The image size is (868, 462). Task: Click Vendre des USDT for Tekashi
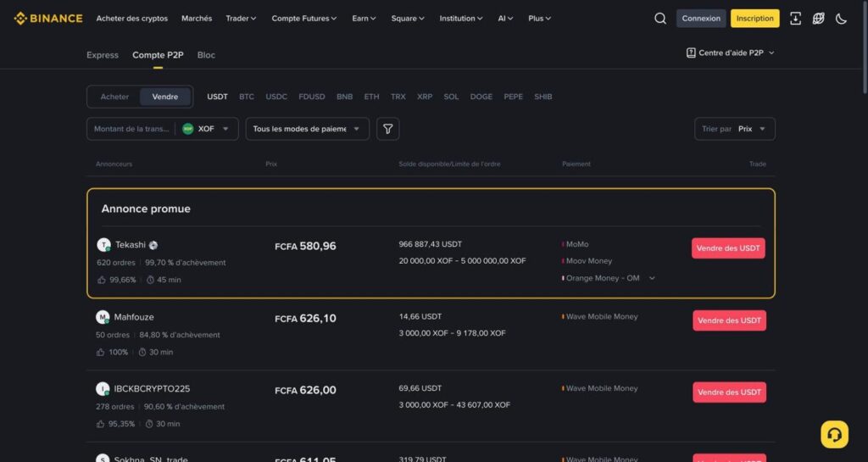(x=728, y=248)
